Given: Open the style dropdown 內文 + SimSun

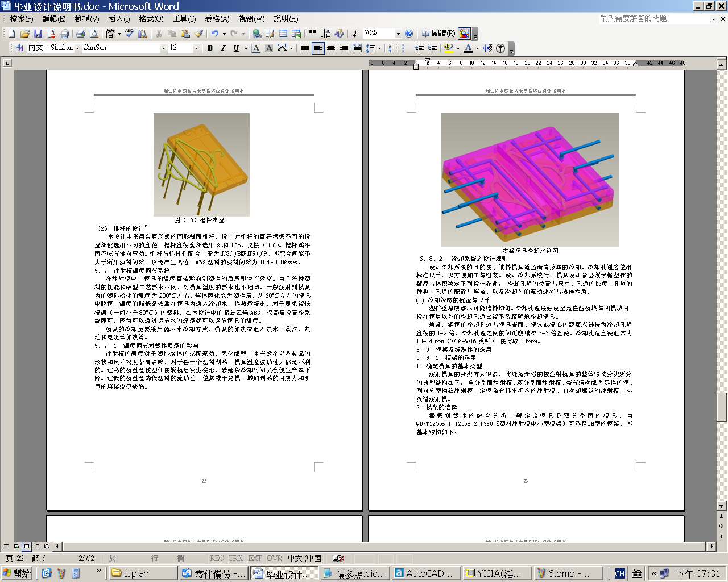Looking at the screenshot, I should tap(77, 48).
